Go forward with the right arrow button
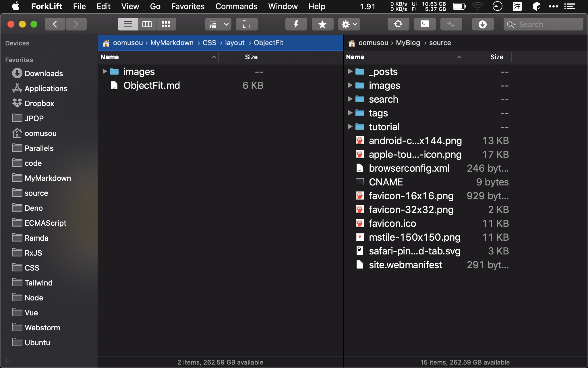 point(76,24)
